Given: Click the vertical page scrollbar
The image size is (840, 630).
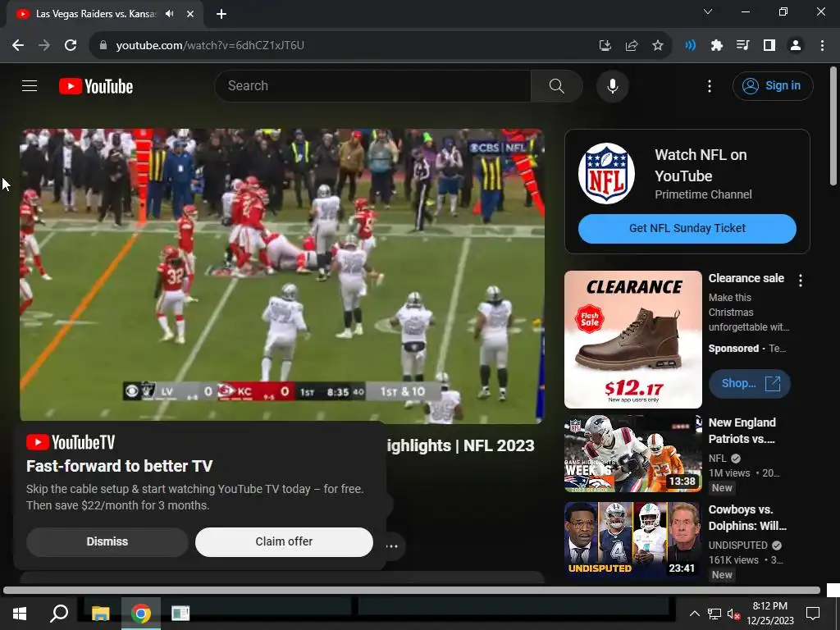Looking at the screenshot, I should 833,127.
